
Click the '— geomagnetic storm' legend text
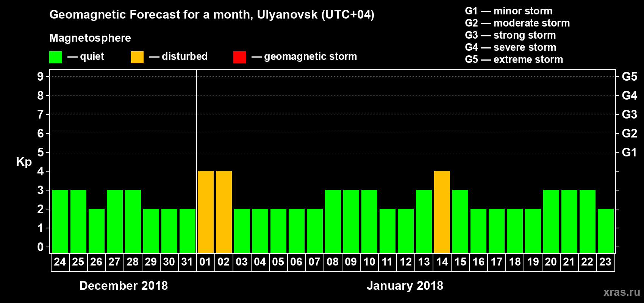pyautogui.click(x=304, y=56)
